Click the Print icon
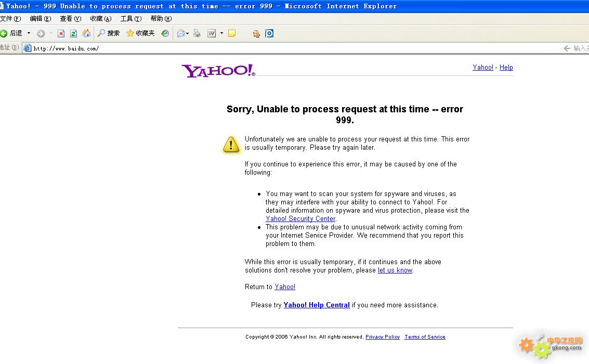 (x=197, y=33)
